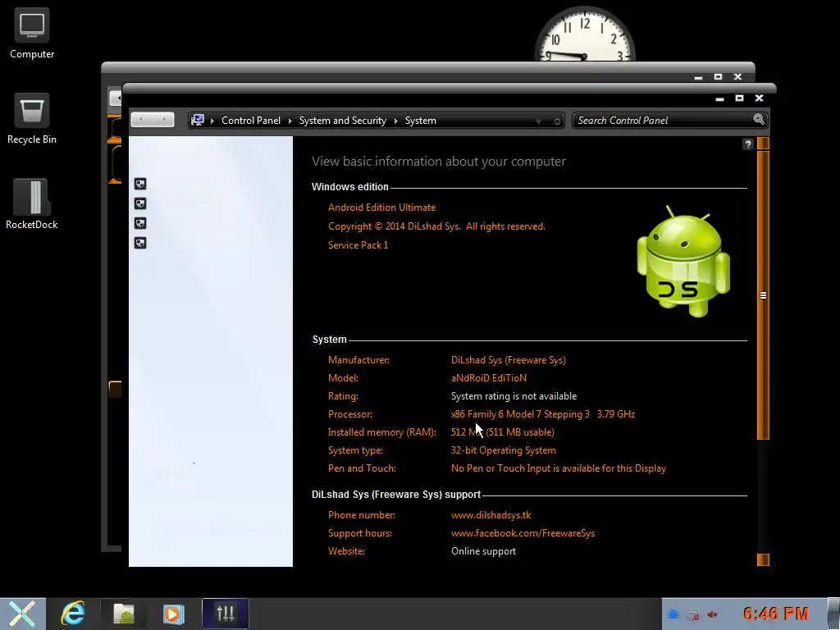Click the '(511 MB usable)' memory text
The image size is (840, 630).
[x=520, y=432]
